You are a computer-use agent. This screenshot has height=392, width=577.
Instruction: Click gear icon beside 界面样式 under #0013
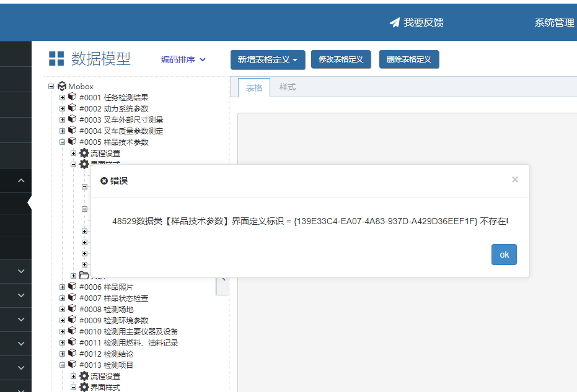coord(84,387)
